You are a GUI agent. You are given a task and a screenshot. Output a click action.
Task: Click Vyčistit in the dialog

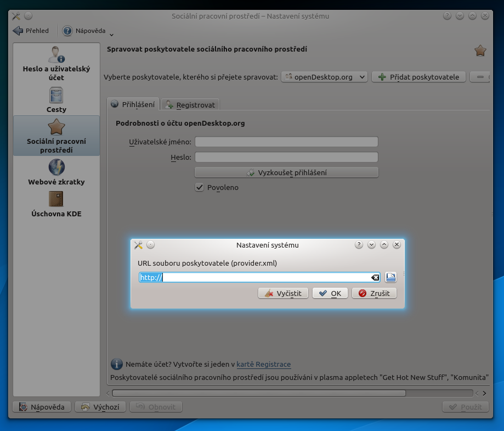(x=283, y=293)
